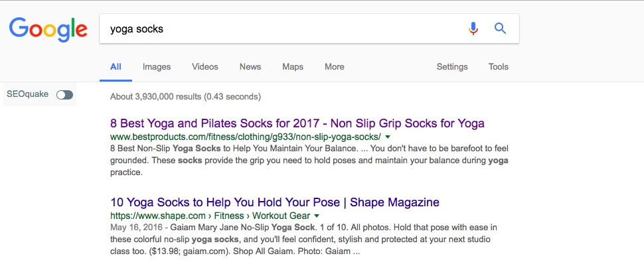The height and width of the screenshot is (276, 644).
Task: Open the search Tools option
Action: point(498,66)
